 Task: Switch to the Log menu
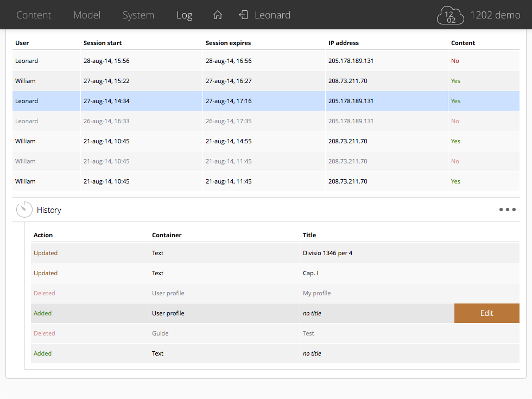tap(185, 15)
